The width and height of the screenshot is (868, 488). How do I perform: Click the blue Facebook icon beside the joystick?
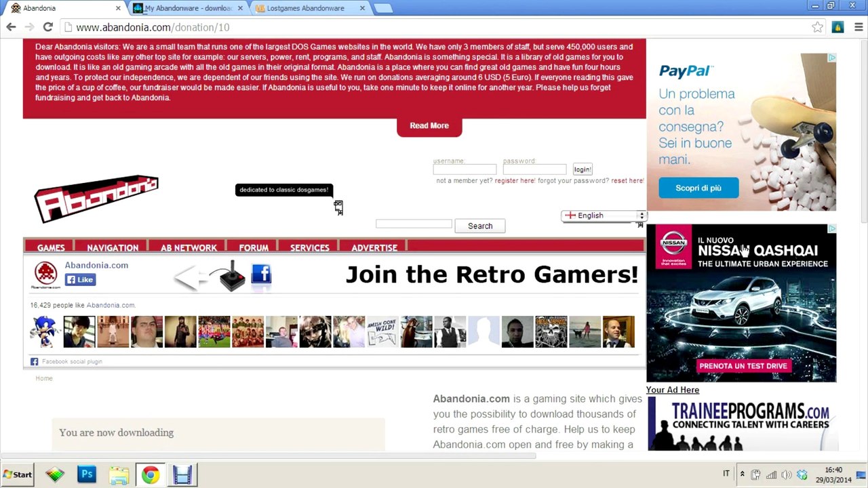click(x=261, y=274)
